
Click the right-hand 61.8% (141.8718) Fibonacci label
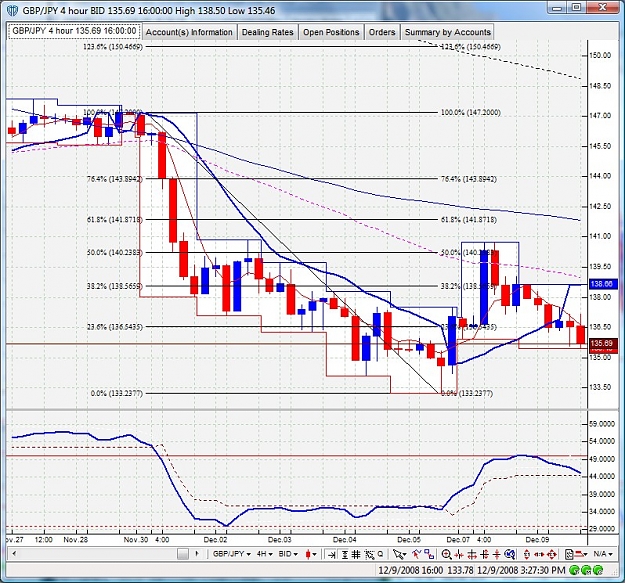[469, 220]
